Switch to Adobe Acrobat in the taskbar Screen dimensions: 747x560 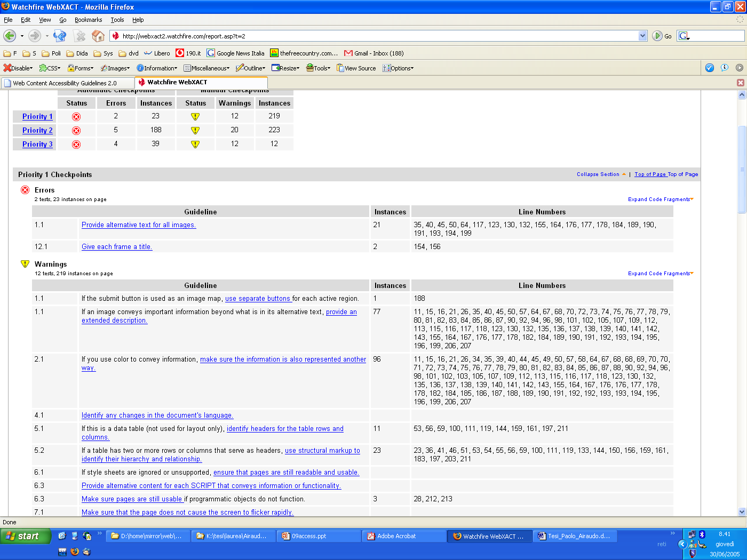(x=404, y=536)
